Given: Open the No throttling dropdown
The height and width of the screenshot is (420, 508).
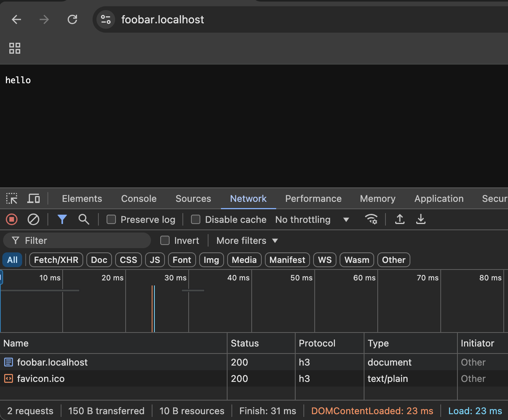Looking at the screenshot, I should (x=312, y=220).
